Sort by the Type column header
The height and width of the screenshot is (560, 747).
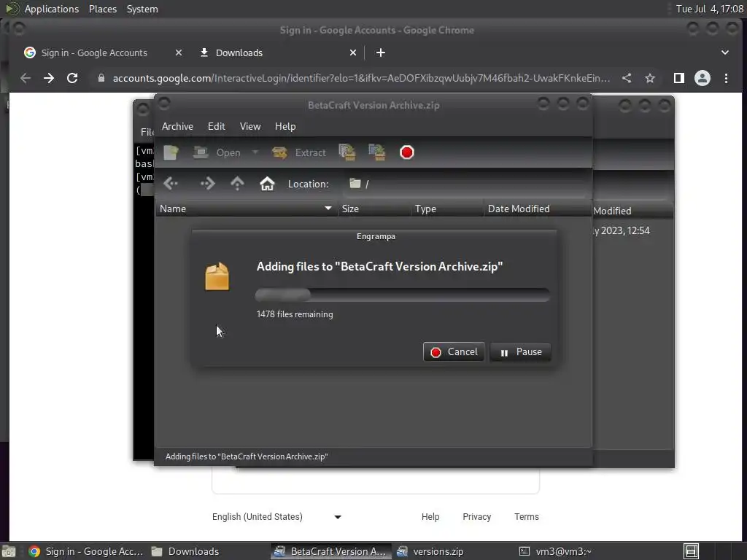click(x=447, y=209)
